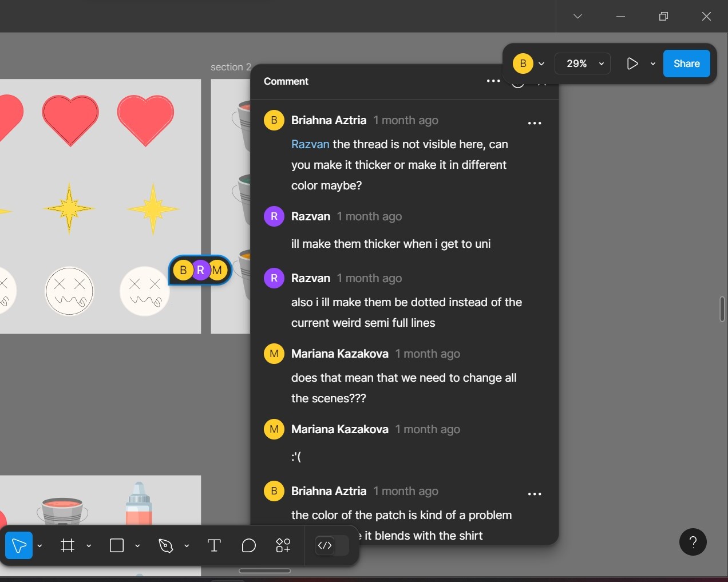Click the B R M comment pin
This screenshot has width=728, height=582.
[200, 270]
